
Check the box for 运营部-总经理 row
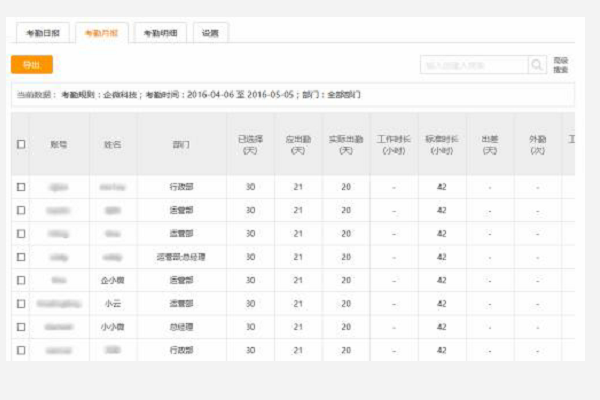coord(21,257)
